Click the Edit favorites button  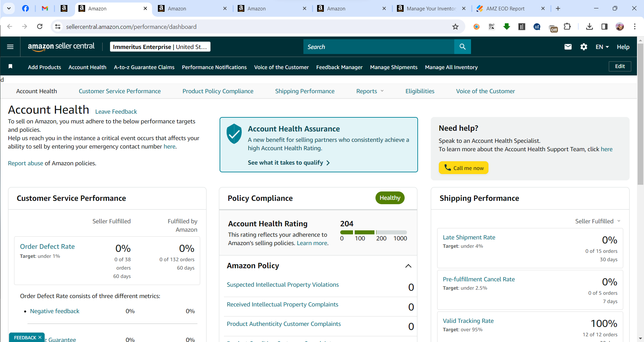point(620,66)
